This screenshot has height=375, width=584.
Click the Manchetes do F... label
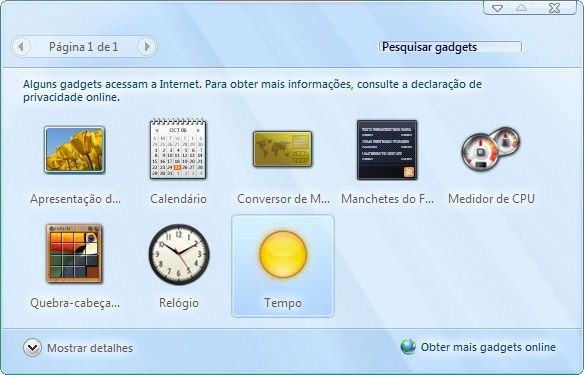[x=387, y=199]
